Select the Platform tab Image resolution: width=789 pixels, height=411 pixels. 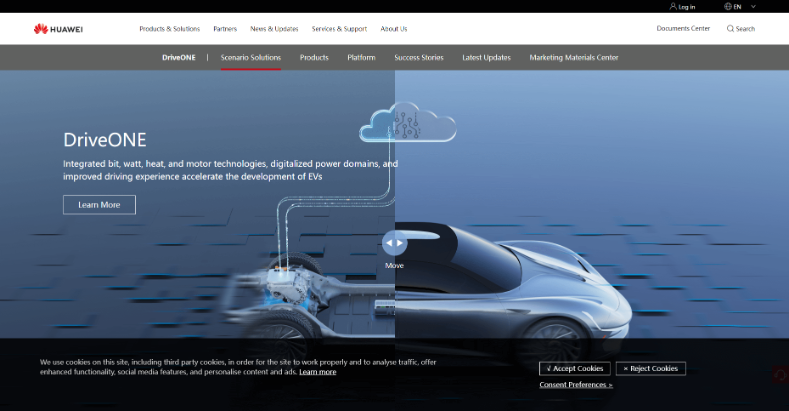point(361,57)
